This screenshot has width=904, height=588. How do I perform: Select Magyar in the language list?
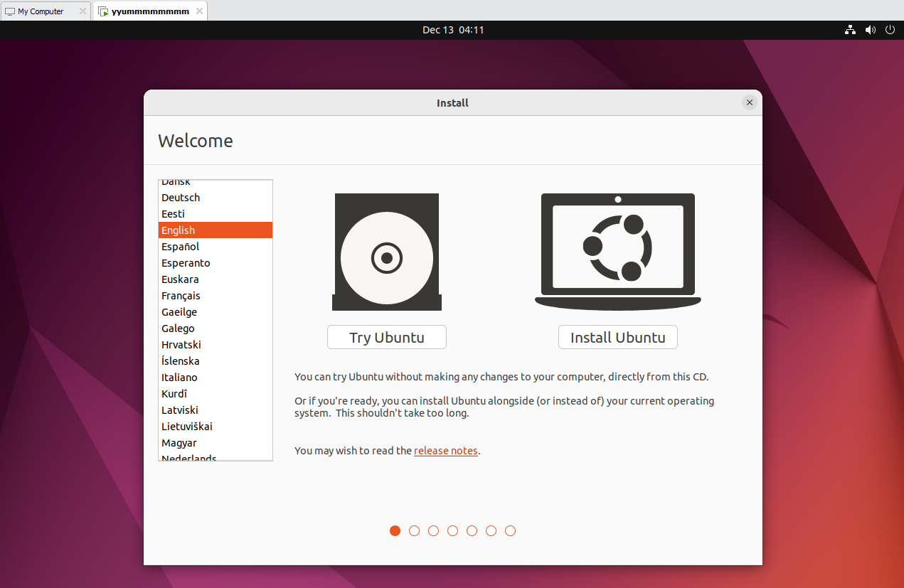tap(216, 443)
